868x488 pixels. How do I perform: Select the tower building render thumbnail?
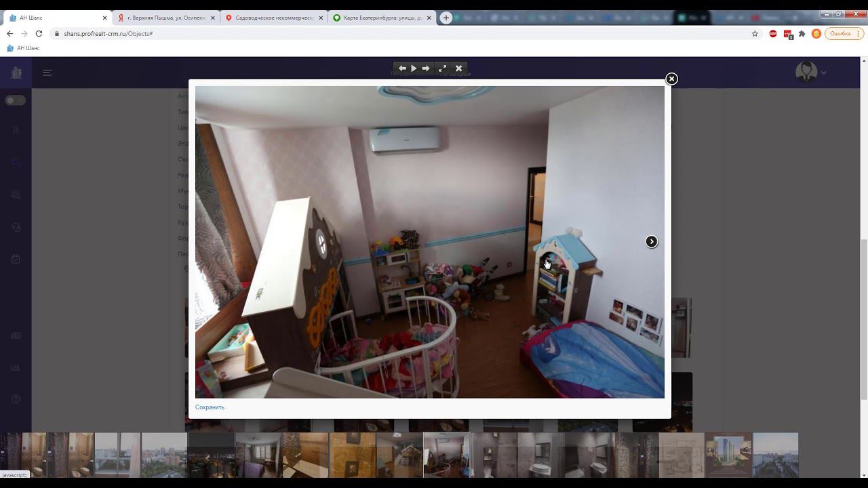coord(728,455)
